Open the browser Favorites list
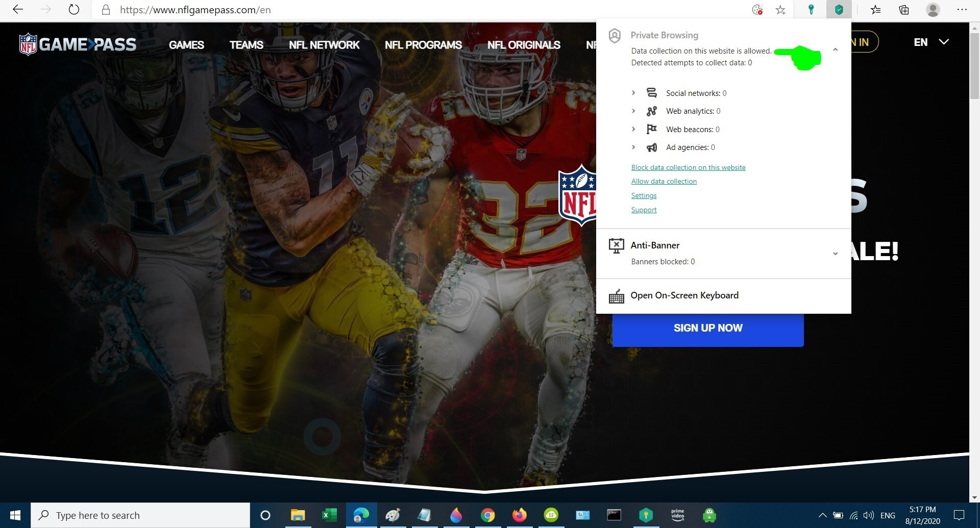This screenshot has width=980, height=528. tap(875, 10)
